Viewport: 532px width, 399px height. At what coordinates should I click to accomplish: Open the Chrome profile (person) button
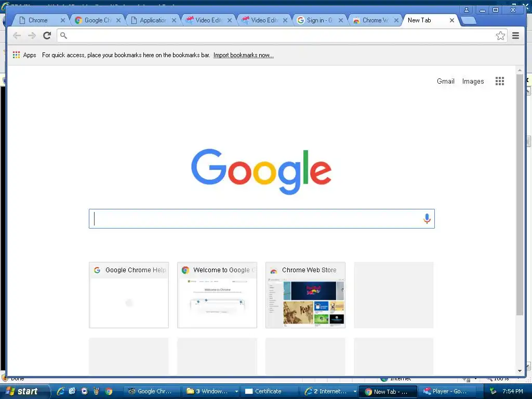[x=467, y=10]
